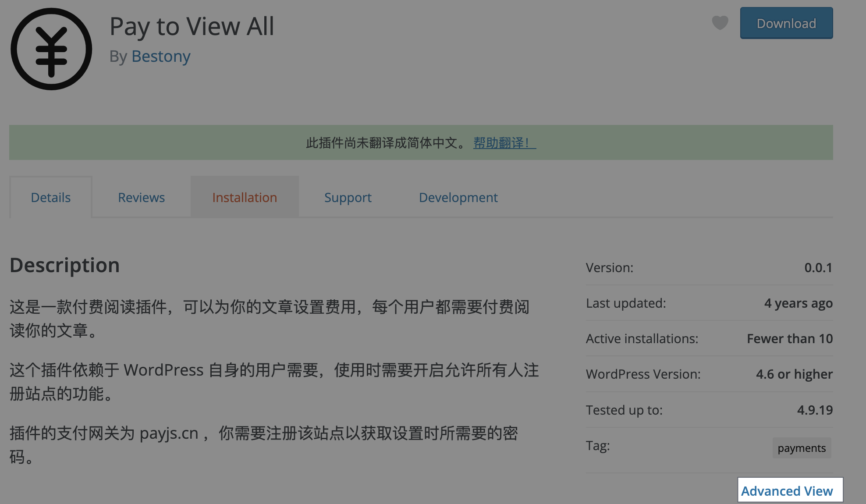Click the '4.6 or higher' WordPress version

794,374
